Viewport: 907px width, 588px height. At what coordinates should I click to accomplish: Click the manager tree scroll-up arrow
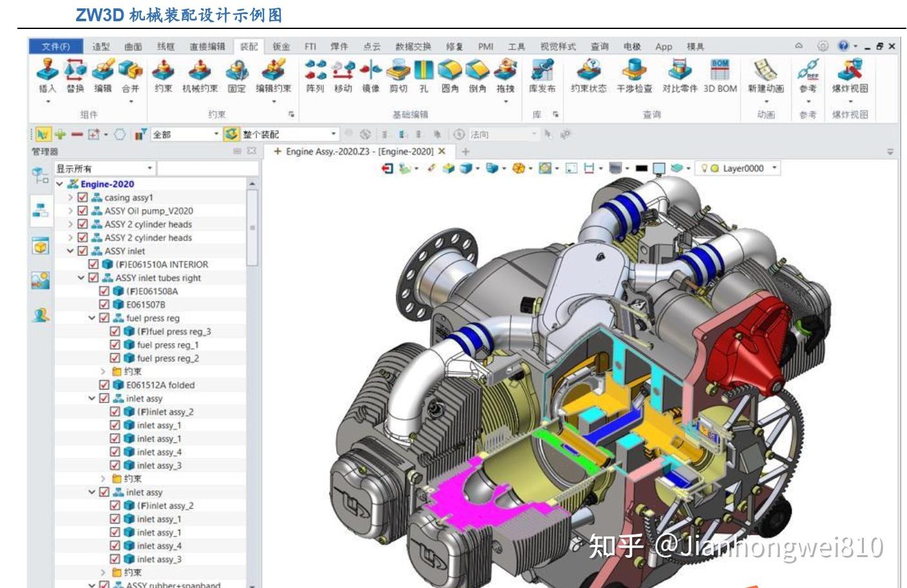point(252,184)
